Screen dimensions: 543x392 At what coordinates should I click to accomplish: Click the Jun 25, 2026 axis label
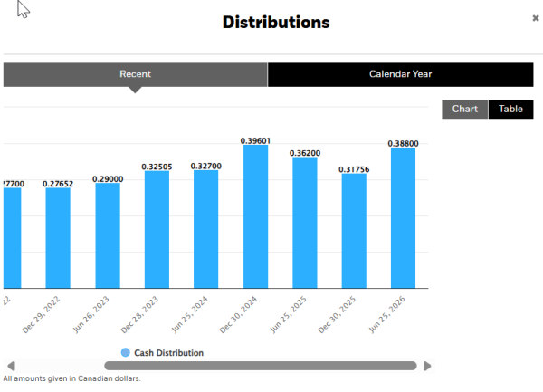[386, 314]
